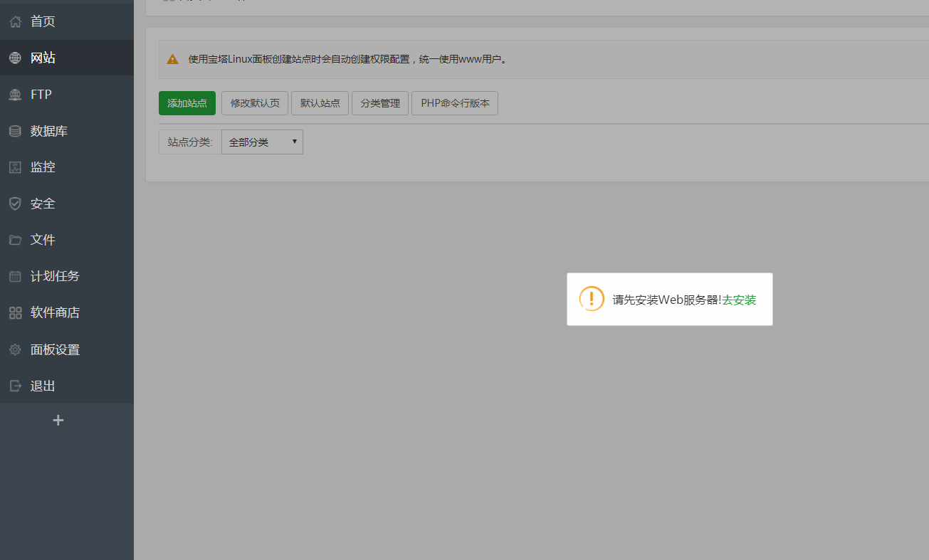
Task: Click the 默认站点 button
Action: [320, 103]
